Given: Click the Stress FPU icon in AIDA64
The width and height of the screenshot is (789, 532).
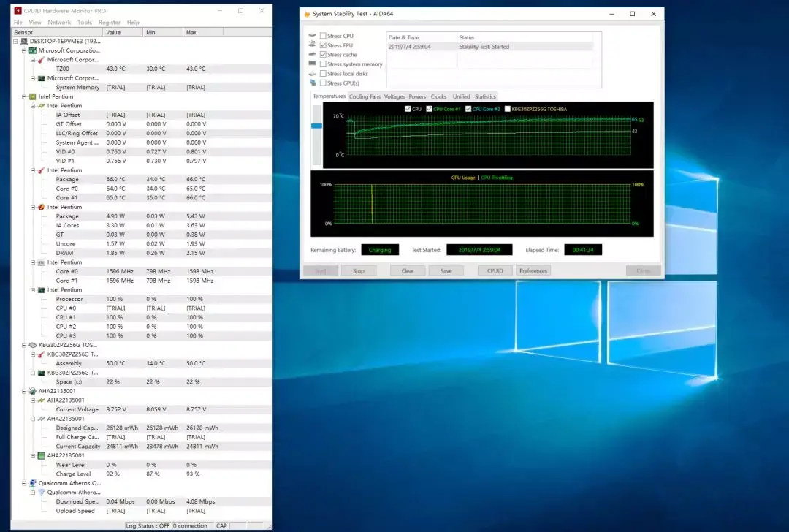Looking at the screenshot, I should point(312,45).
